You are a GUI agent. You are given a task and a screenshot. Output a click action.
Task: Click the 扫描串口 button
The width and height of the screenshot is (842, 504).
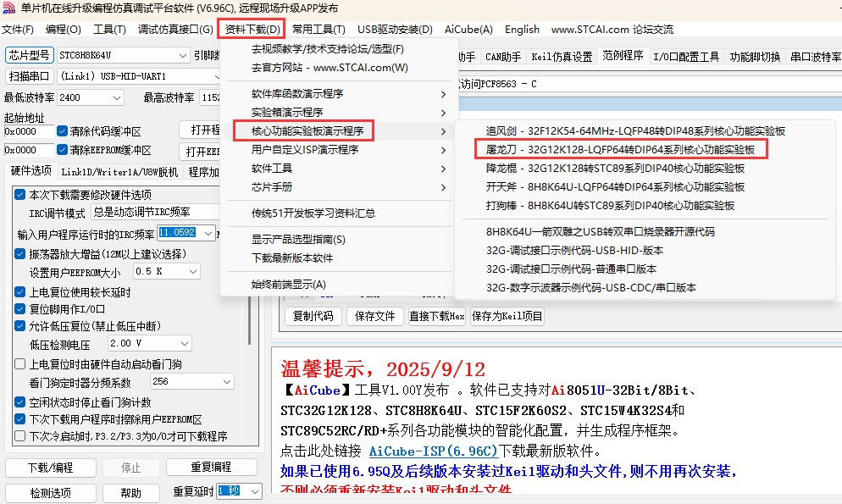coord(29,76)
